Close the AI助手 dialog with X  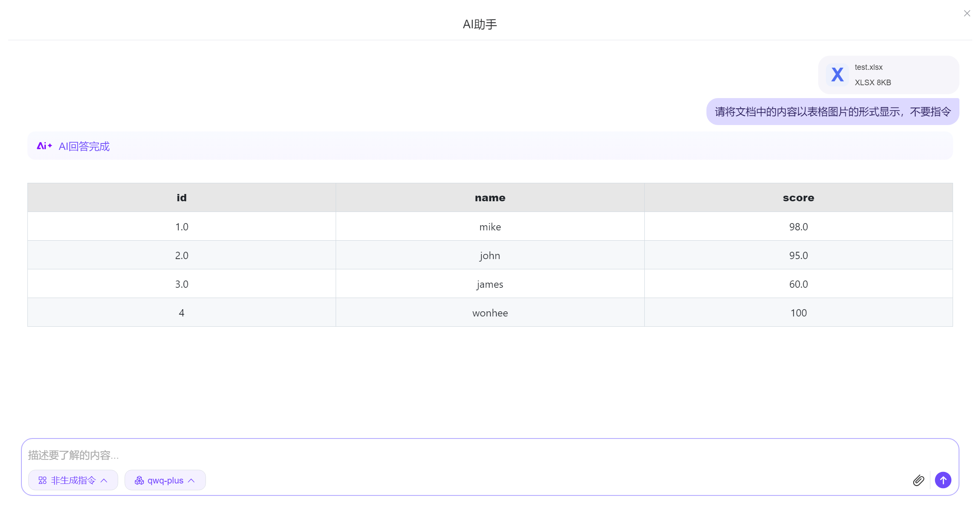tap(967, 13)
